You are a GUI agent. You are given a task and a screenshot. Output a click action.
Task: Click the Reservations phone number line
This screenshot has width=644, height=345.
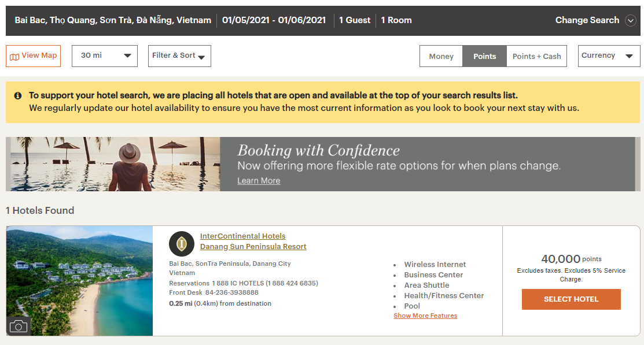(x=244, y=283)
